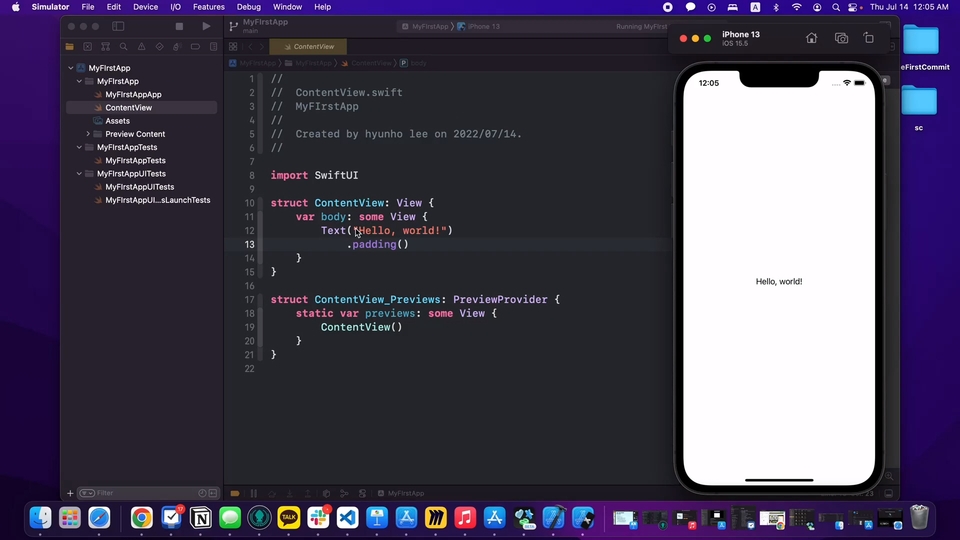
Task: Open Debug View Hierarchy
Action: (x=326, y=493)
